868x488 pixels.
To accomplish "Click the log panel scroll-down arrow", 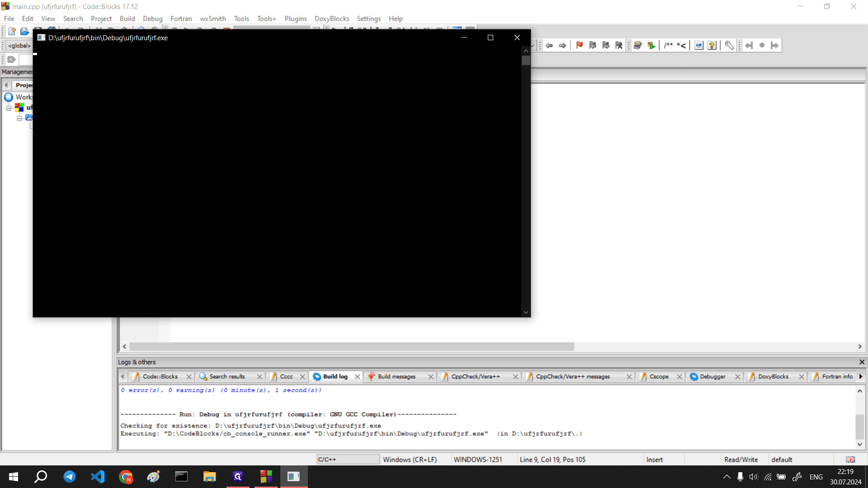I will pos(859,445).
